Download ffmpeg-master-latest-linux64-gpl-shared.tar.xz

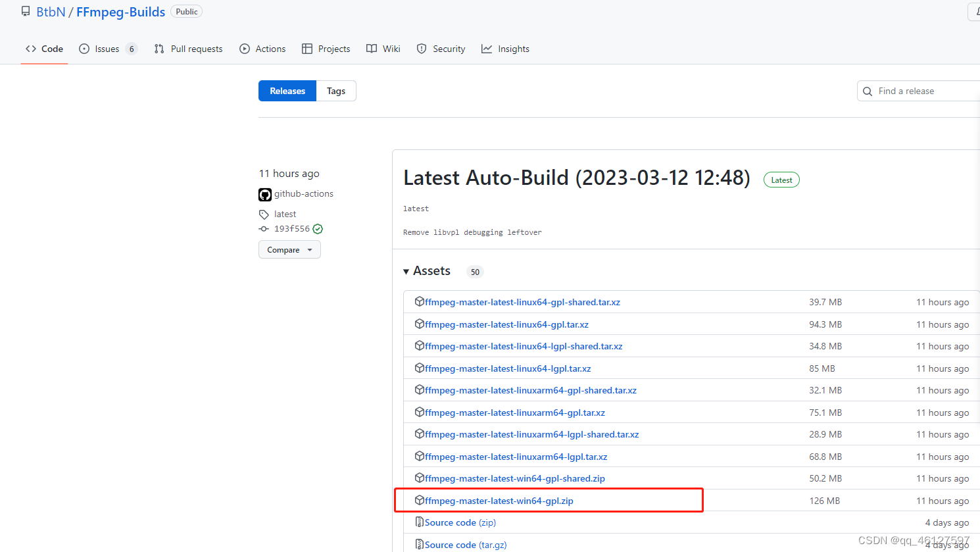[x=522, y=302]
